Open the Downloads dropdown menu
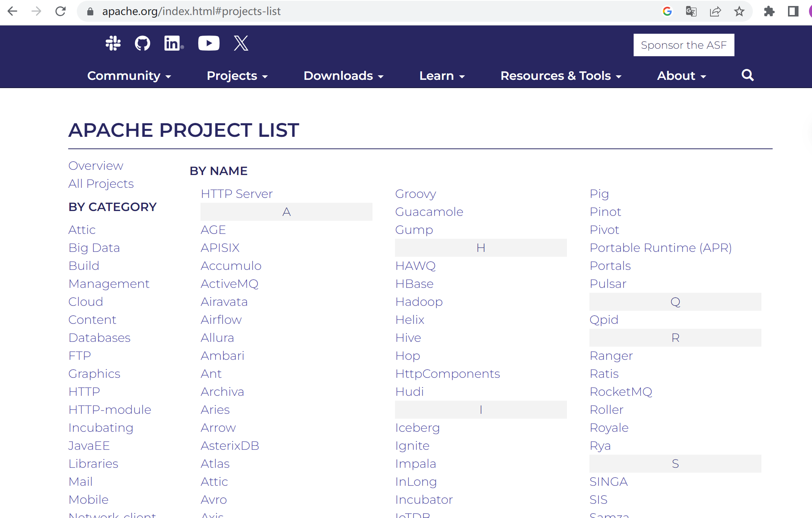 tap(343, 76)
